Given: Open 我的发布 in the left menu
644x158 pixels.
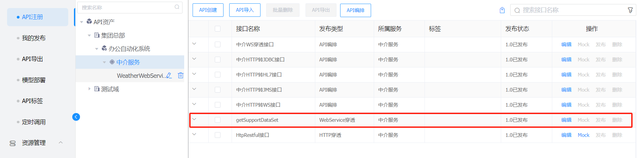Looking at the screenshot, I should pyautogui.click(x=34, y=38).
